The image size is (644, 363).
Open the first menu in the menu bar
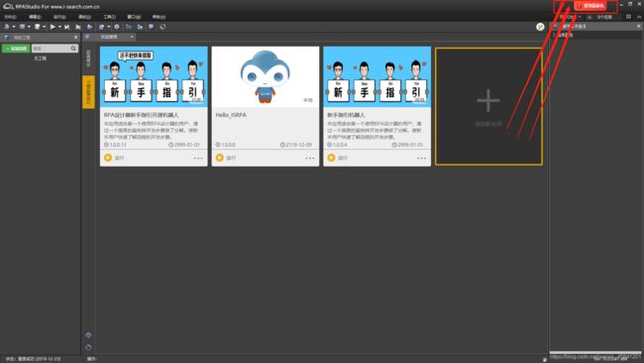click(x=10, y=17)
